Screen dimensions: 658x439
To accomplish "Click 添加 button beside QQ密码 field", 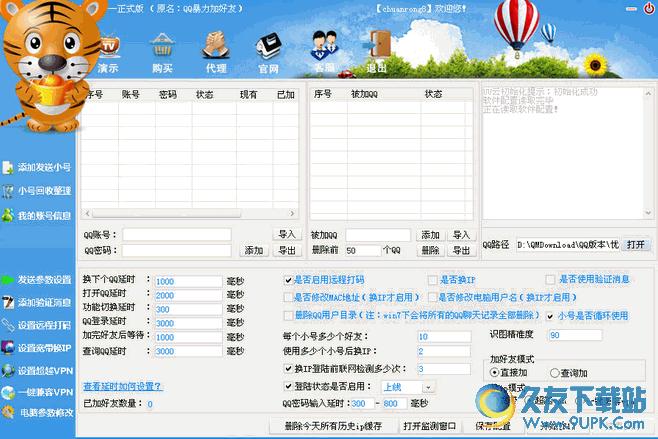I will (x=254, y=251).
